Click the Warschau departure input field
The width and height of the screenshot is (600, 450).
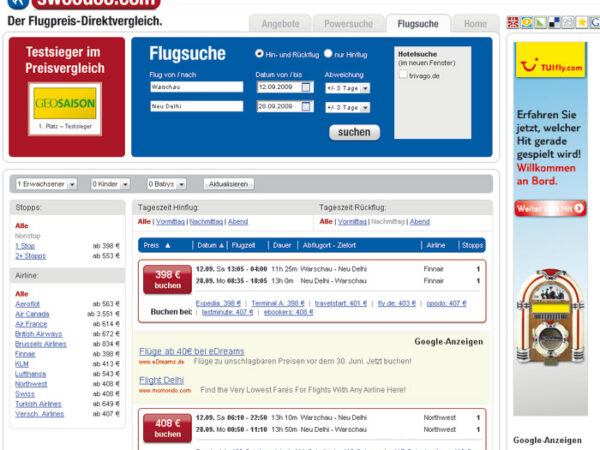196,87
